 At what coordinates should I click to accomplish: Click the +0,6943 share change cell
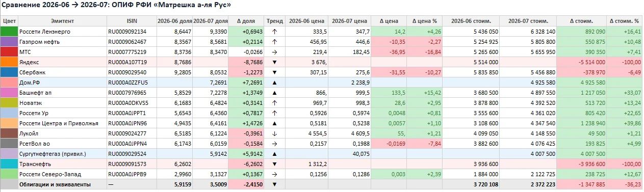(246, 31)
